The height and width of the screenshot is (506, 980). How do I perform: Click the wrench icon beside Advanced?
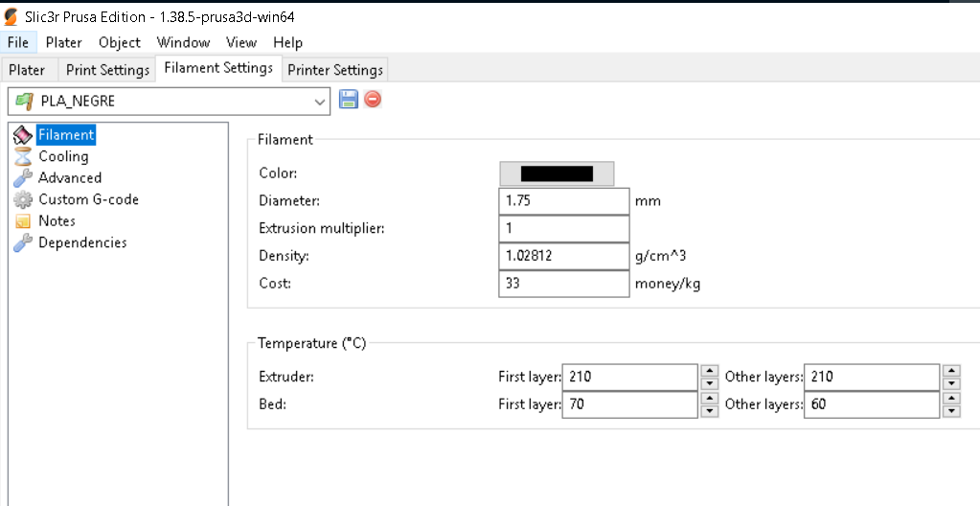pos(22,177)
